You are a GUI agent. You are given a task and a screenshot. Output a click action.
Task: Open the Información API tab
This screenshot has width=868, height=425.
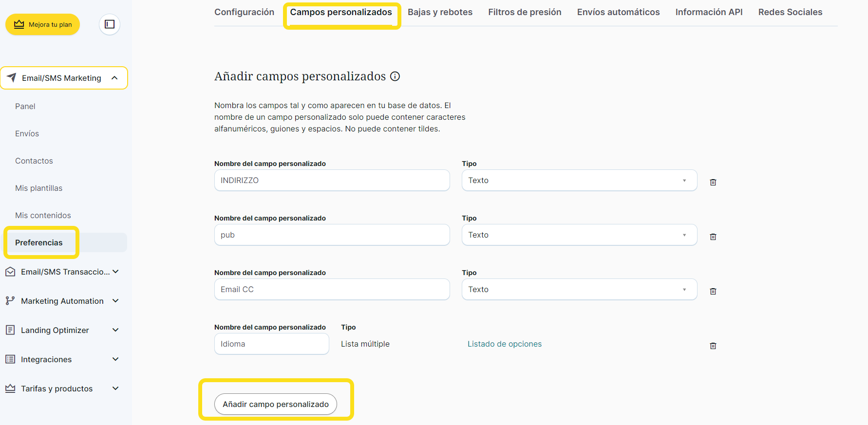click(x=709, y=12)
